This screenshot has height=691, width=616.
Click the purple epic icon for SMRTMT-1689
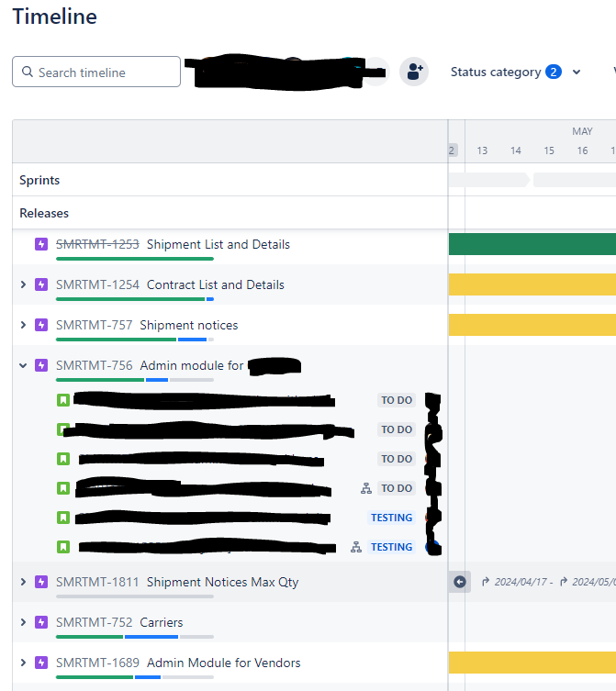(x=41, y=663)
